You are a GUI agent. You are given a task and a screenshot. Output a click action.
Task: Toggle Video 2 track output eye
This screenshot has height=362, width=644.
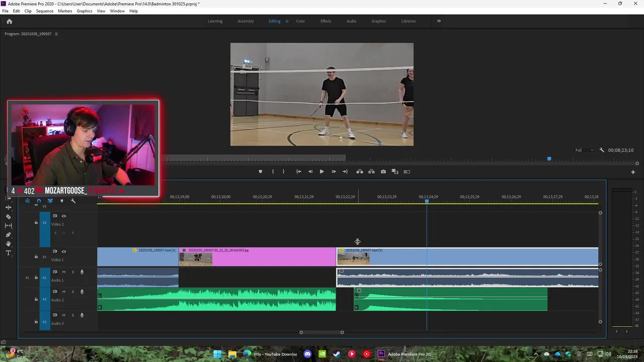coord(63,216)
